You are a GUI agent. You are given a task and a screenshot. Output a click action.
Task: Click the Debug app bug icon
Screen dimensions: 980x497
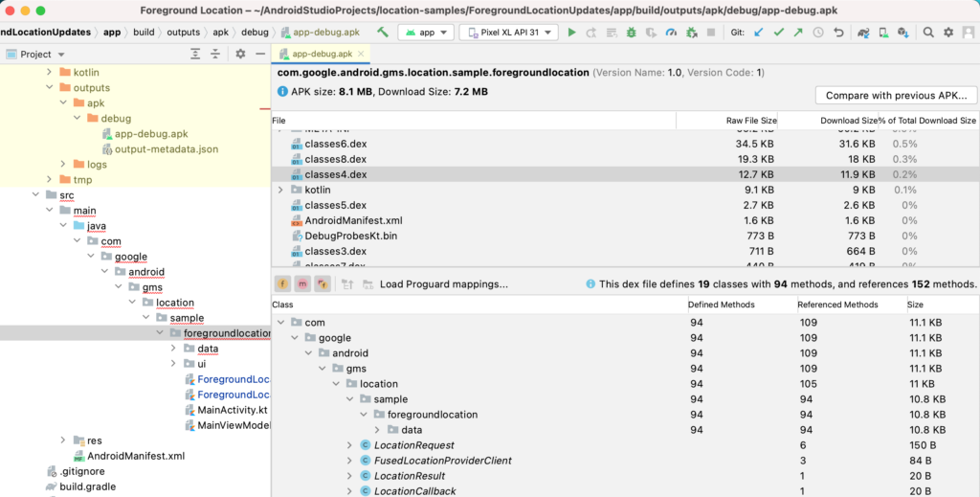tap(632, 32)
